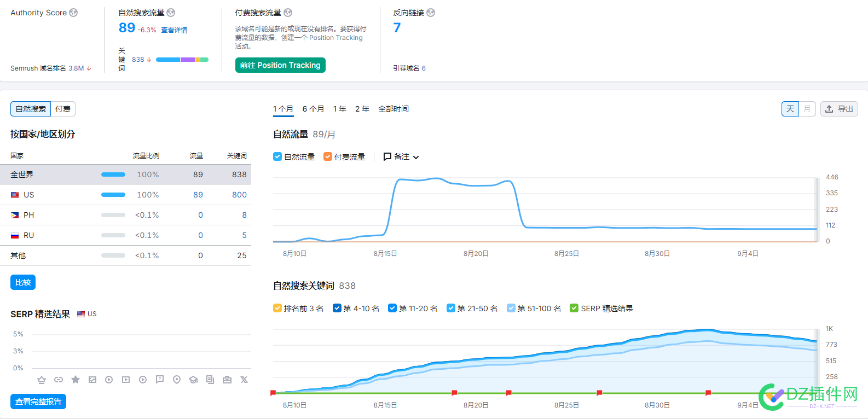Open RU keywords 5 link
The width and height of the screenshot is (868, 419).
click(244, 235)
